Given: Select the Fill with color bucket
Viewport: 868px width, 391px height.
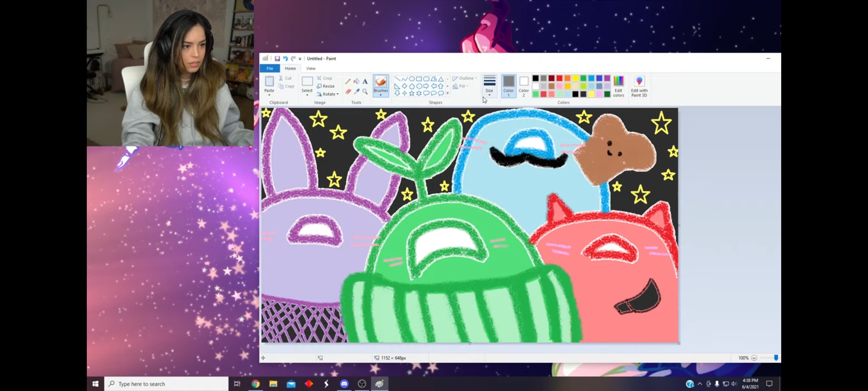Looking at the screenshot, I should pyautogui.click(x=357, y=81).
